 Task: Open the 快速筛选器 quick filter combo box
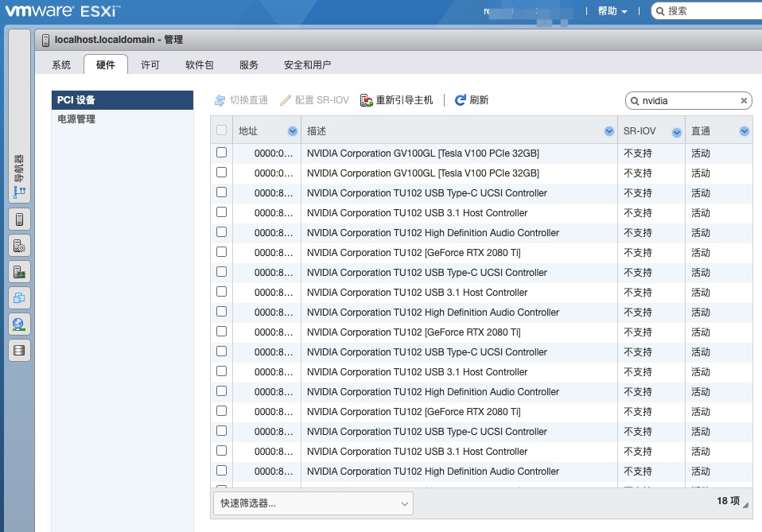point(313,503)
